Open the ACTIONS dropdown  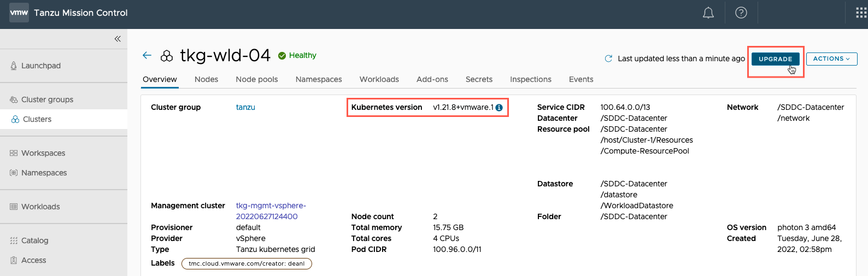[x=831, y=58]
